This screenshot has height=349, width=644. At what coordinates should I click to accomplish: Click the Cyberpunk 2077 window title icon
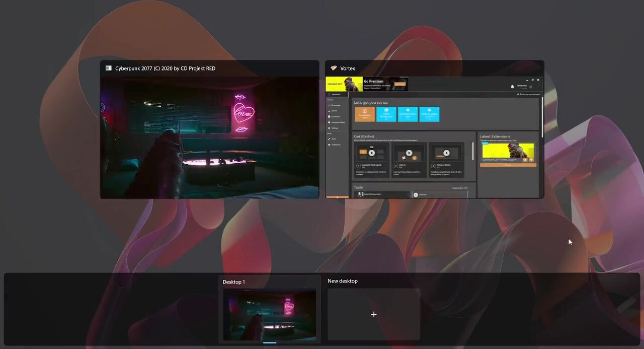tap(108, 68)
